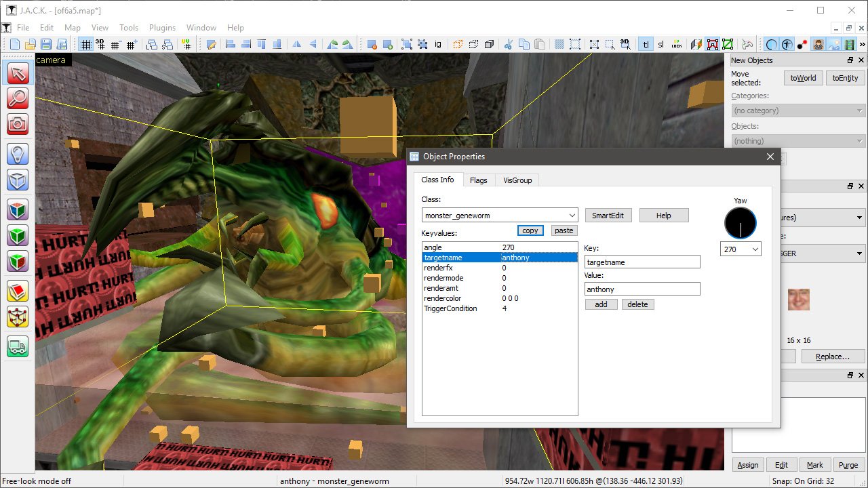Select the Vertex manipulation tool
The width and height of the screenshot is (868, 488).
point(18,317)
